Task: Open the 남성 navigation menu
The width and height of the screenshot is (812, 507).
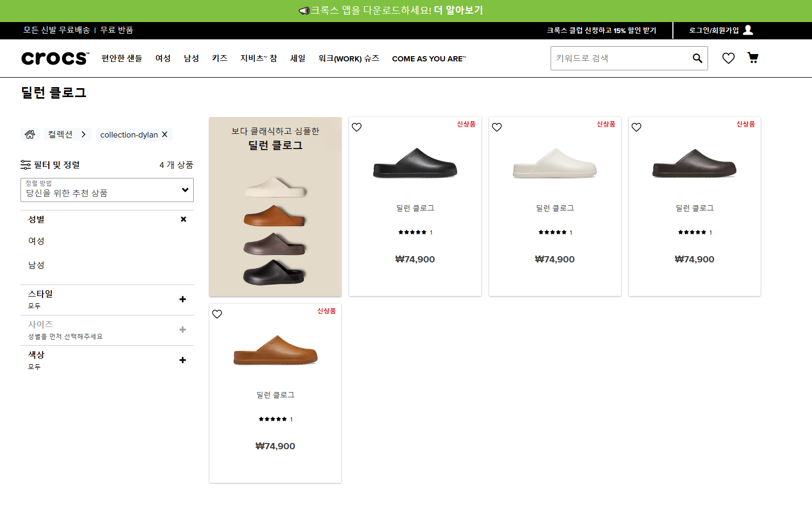Action: pyautogui.click(x=192, y=58)
